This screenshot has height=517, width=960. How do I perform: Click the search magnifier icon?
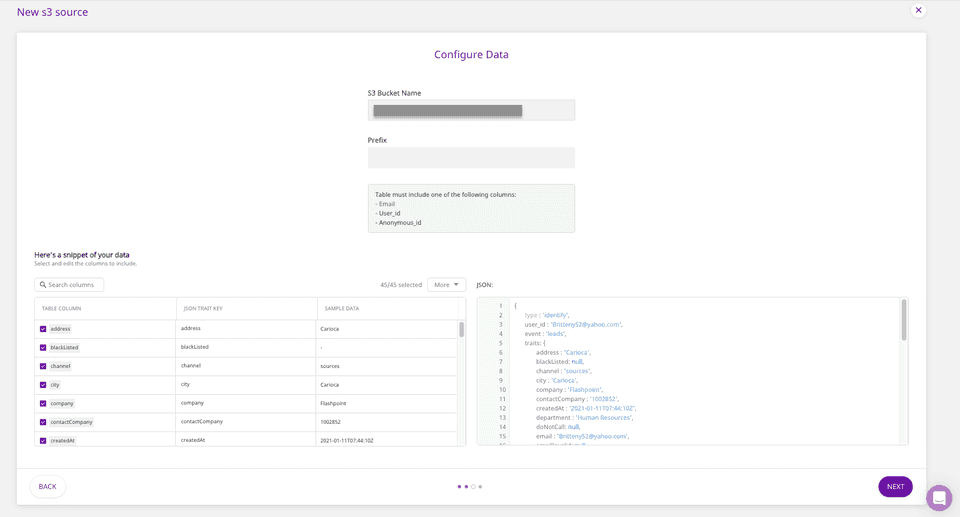(x=44, y=285)
